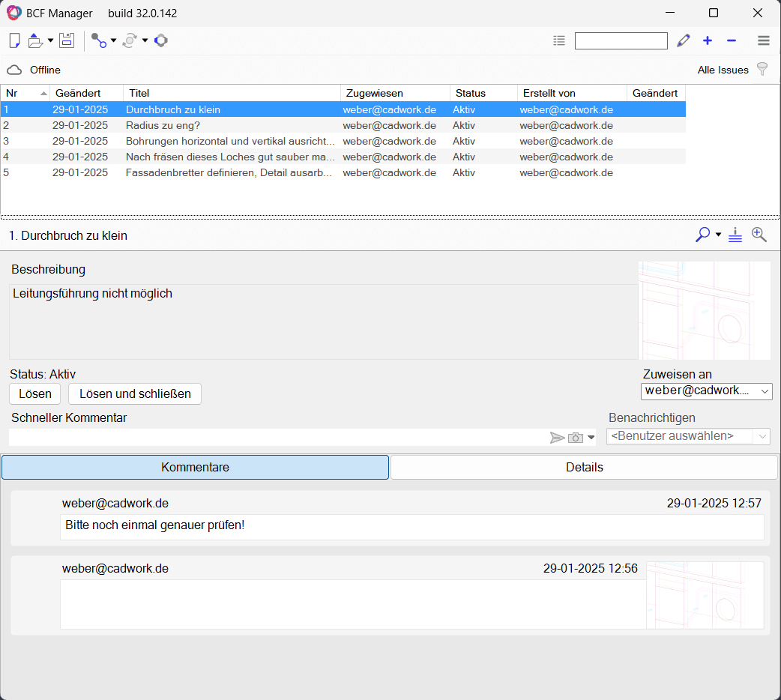
Task: Sort by Zugewiesen column header
Action: [x=396, y=93]
